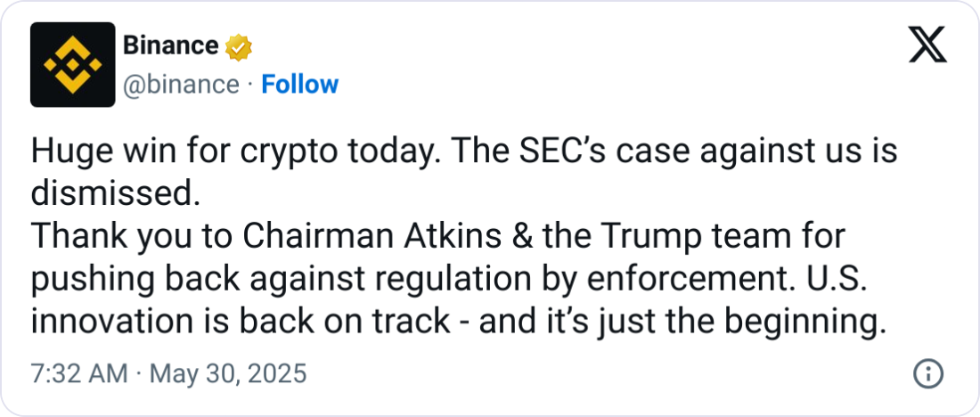Click the Binance logo avatar
980x417 pixels.
tap(73, 65)
